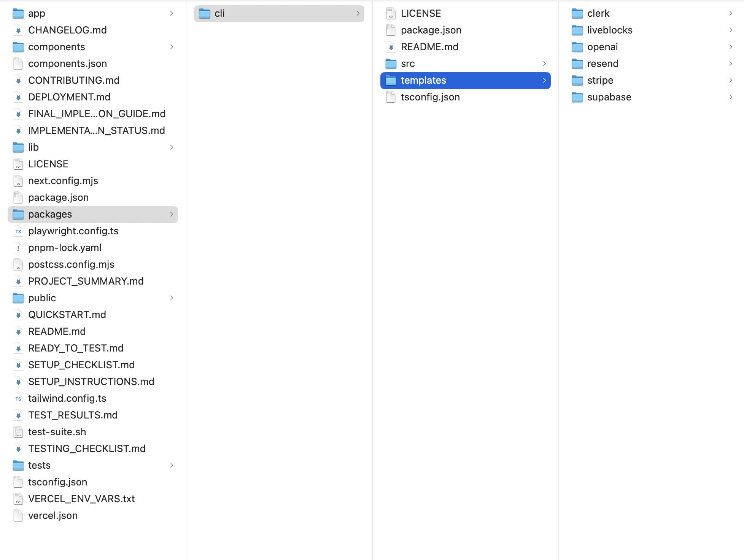Select the VERCEL_ENV_VARS.txt file
744x560 pixels.
[x=81, y=499]
